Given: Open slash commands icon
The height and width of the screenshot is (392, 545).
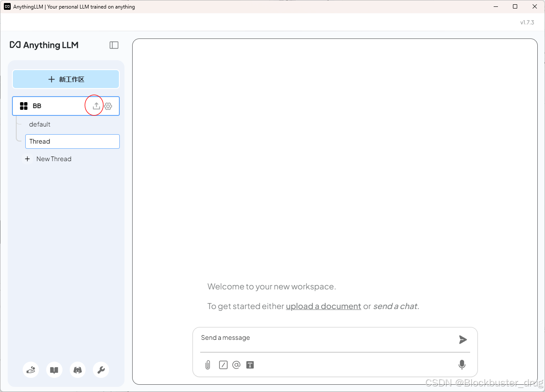Looking at the screenshot, I should point(223,365).
